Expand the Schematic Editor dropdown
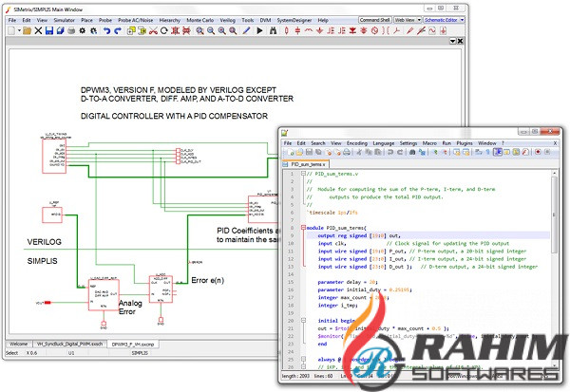Viewport: 570px width, 392px height. coord(462,20)
